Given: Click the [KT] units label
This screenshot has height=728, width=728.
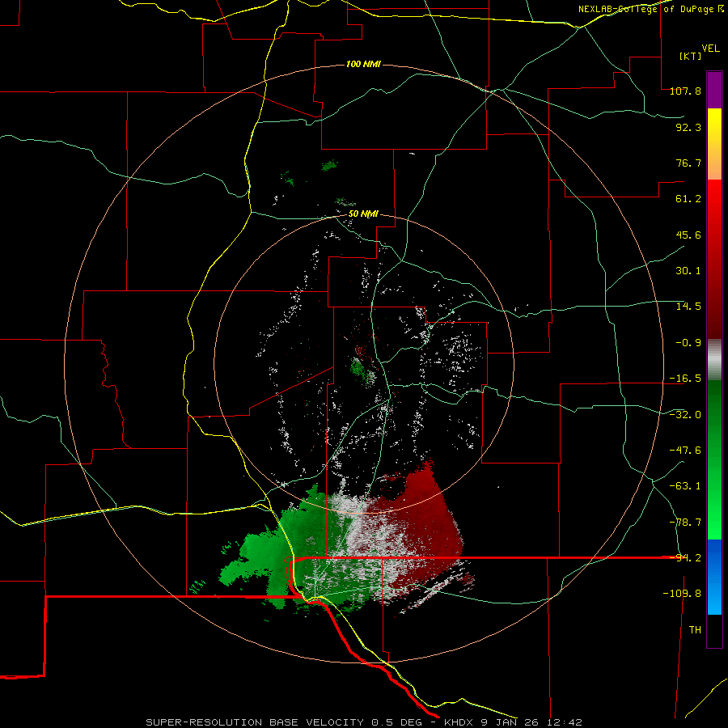Looking at the screenshot, I should click(x=691, y=56).
